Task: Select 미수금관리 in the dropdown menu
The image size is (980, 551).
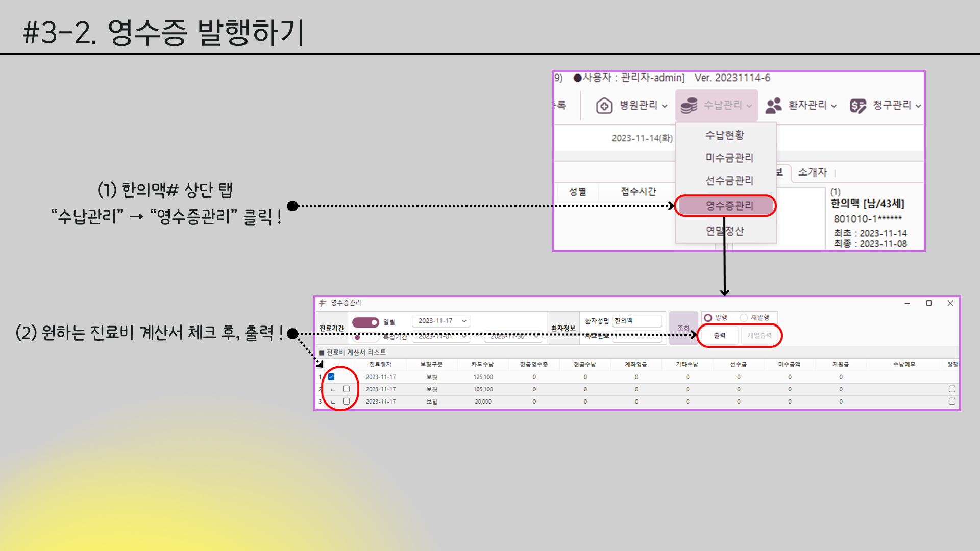Action: coord(729,158)
